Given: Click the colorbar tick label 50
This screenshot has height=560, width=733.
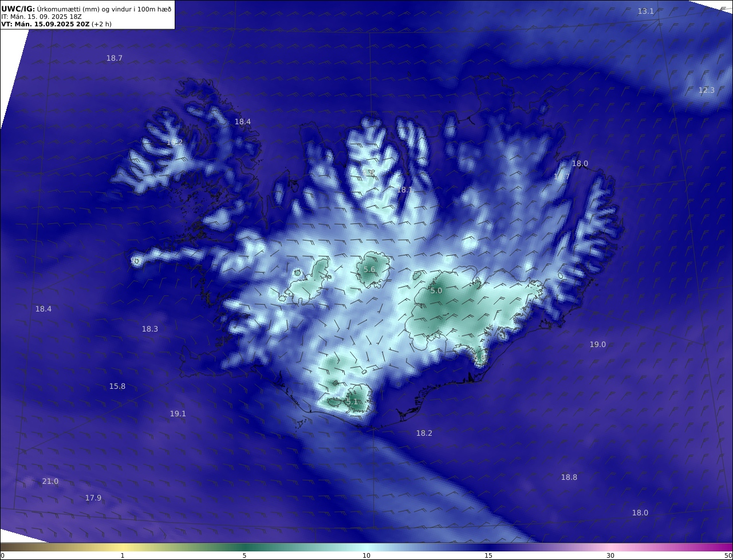Looking at the screenshot, I should (728, 555).
